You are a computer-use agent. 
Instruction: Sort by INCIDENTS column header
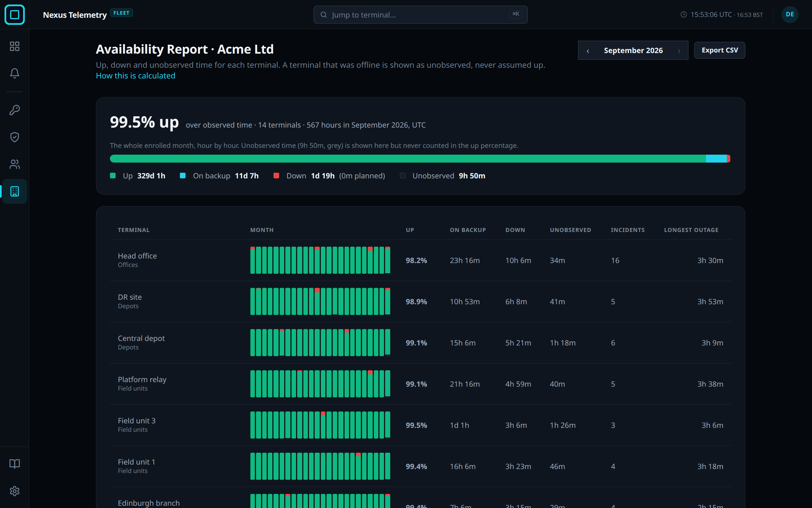[x=628, y=230]
